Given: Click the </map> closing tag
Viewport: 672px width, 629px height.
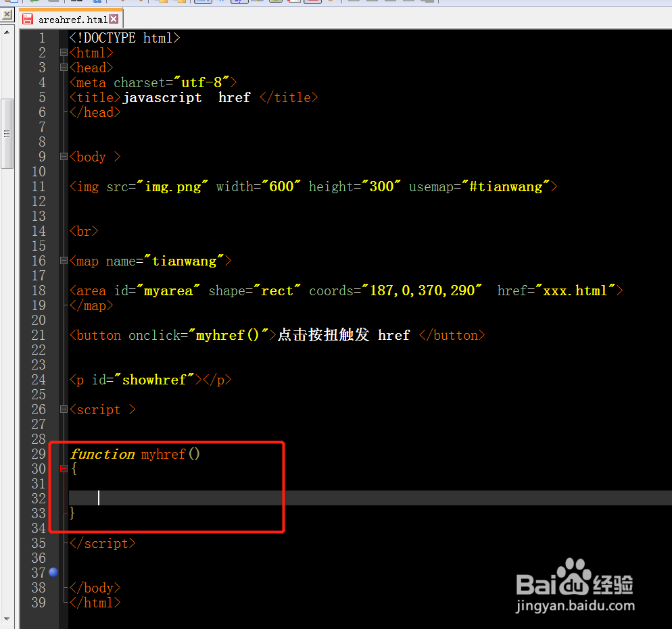Looking at the screenshot, I should pos(91,306).
